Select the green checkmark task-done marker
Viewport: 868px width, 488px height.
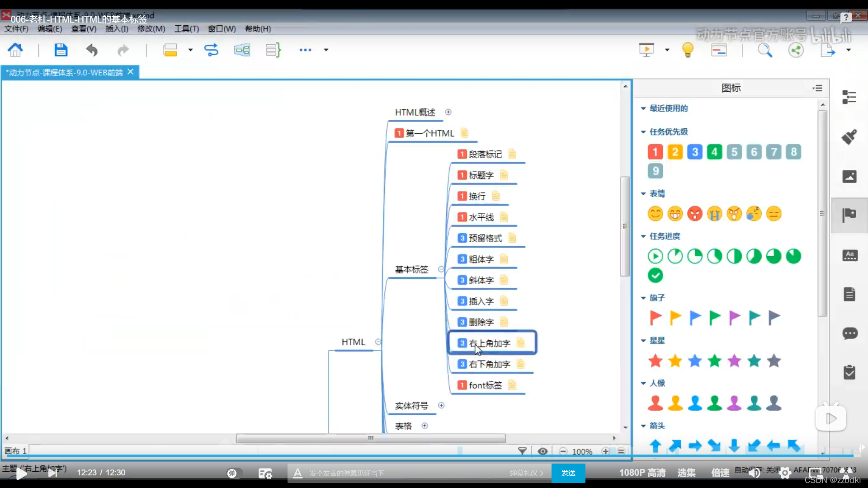pyautogui.click(x=655, y=275)
